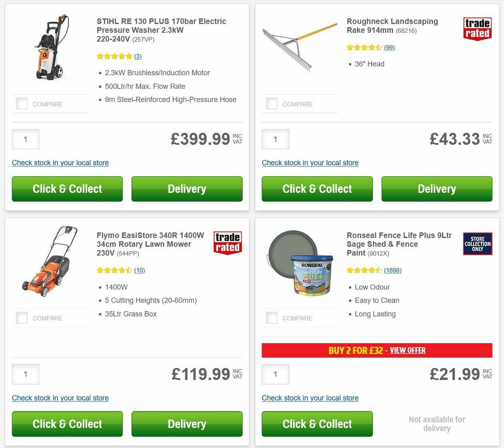Choose Delivery for the STIHL pressure washer
Image resolution: width=504 pixels, height=448 pixels.
(x=187, y=189)
